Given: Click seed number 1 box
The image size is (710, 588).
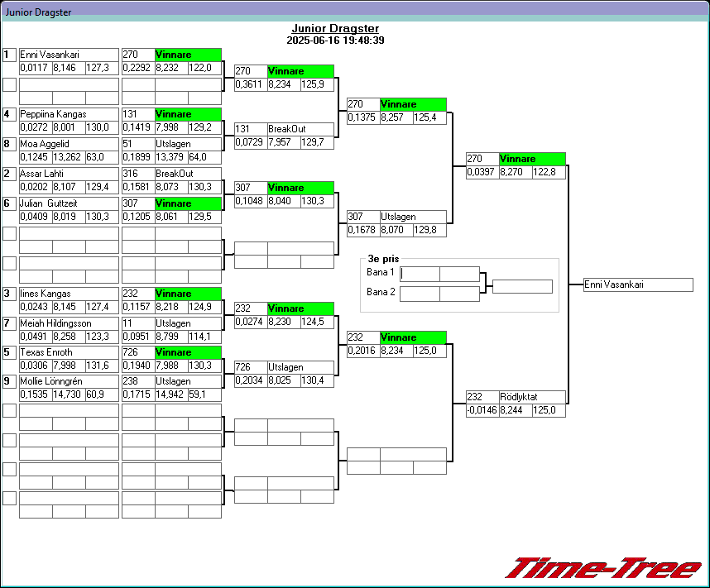Looking at the screenshot, I should 9,55.
